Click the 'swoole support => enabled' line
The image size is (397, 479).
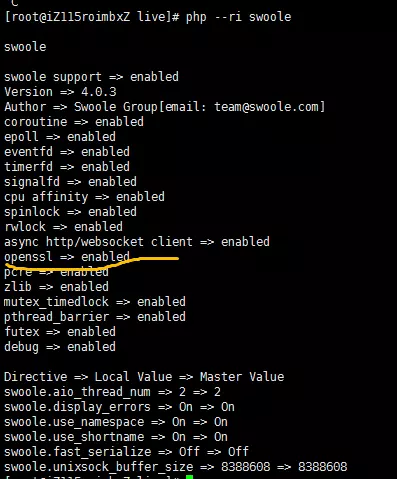[91, 77]
